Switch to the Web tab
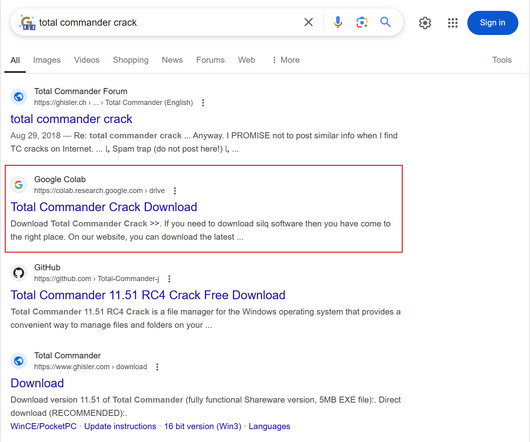Image resolution: width=530 pixels, height=442 pixels. pos(246,60)
